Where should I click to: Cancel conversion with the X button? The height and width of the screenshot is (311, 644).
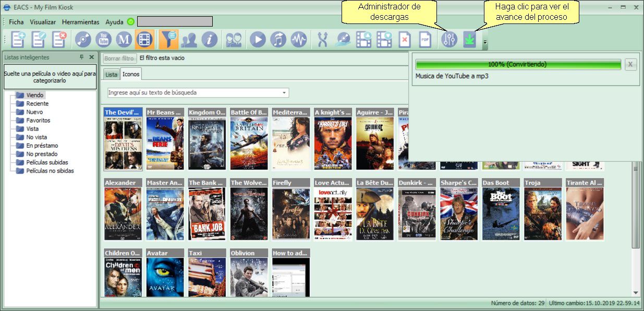pos(630,65)
